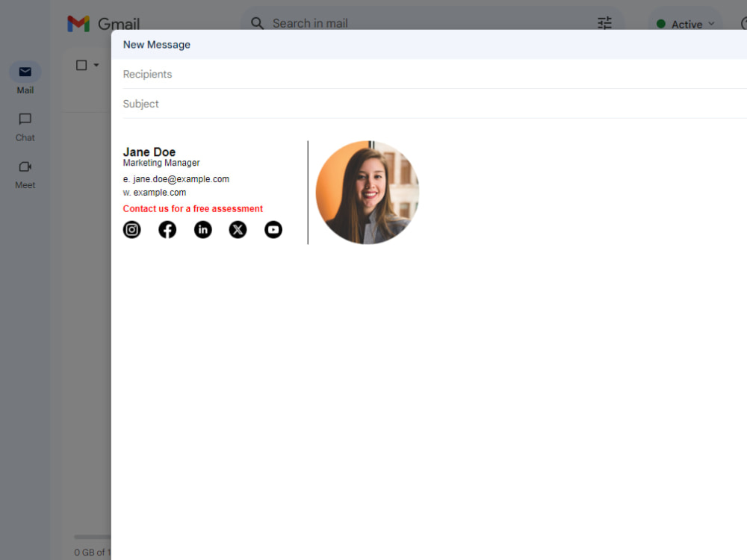
Task: Click the '0 GB of' storage text
Action: pyautogui.click(x=92, y=553)
